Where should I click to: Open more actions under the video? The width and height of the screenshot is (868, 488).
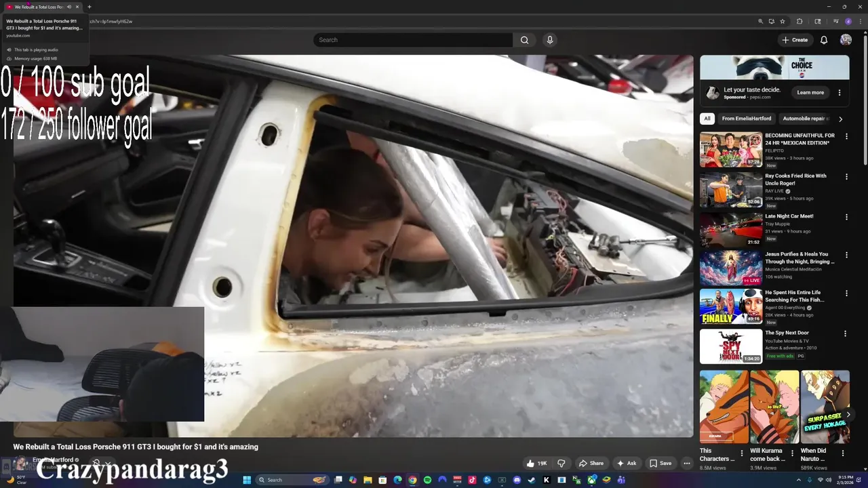(686, 464)
